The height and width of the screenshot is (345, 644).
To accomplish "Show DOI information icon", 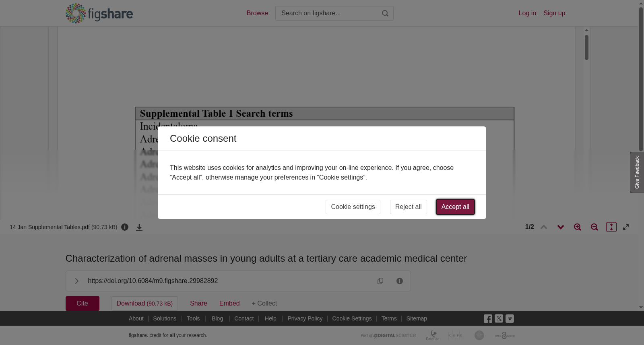I will (400, 281).
